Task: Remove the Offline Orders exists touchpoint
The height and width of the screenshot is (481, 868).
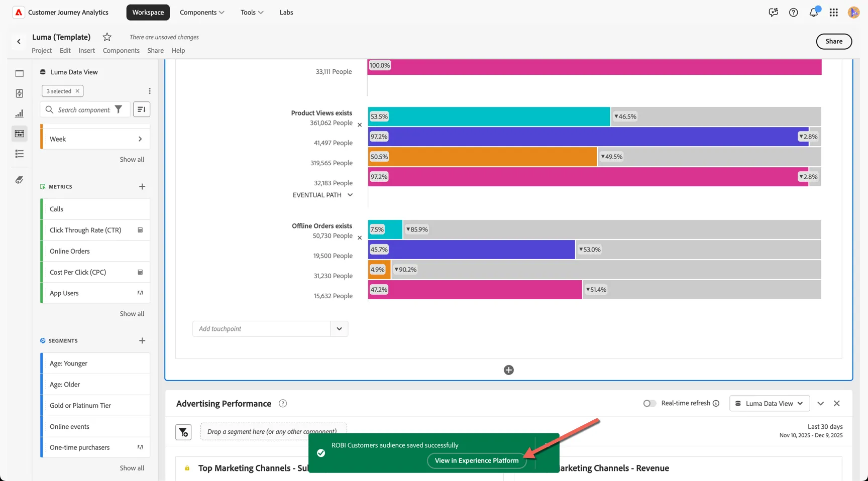Action: (360, 238)
